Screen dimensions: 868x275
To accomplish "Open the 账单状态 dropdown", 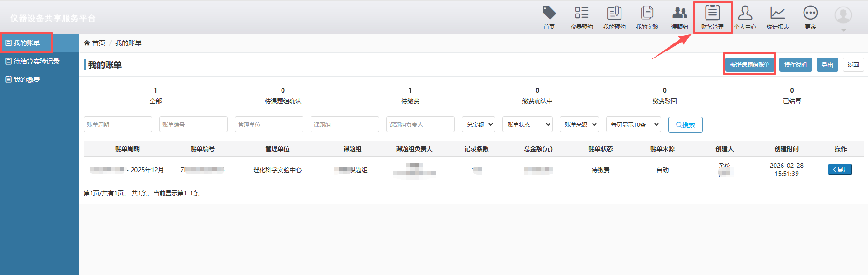I will (x=527, y=124).
